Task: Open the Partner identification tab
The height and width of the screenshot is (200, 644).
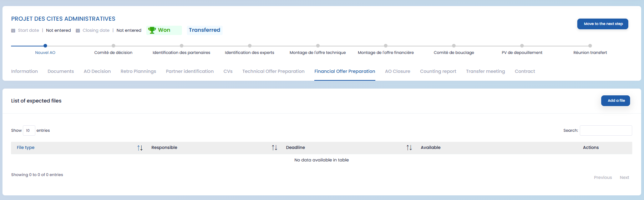Action: pyautogui.click(x=190, y=71)
